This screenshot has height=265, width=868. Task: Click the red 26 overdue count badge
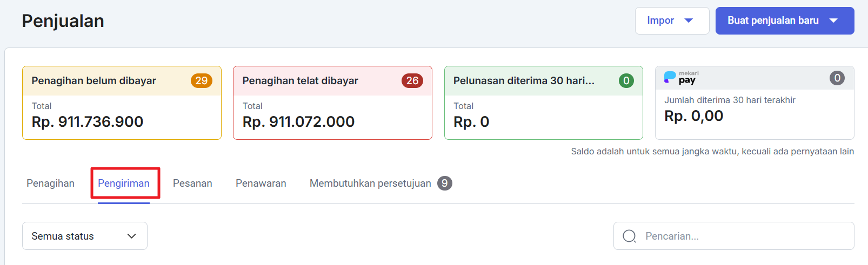click(412, 81)
